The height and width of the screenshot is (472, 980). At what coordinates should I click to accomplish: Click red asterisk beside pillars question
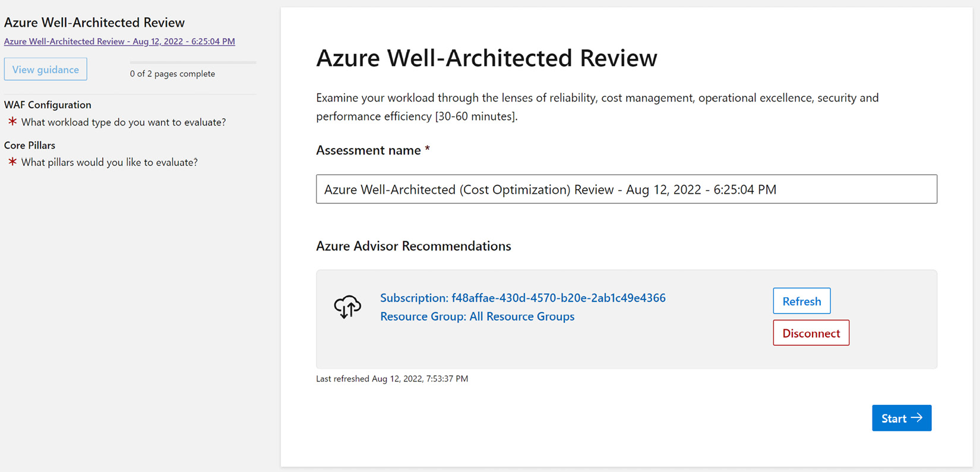[x=12, y=162]
